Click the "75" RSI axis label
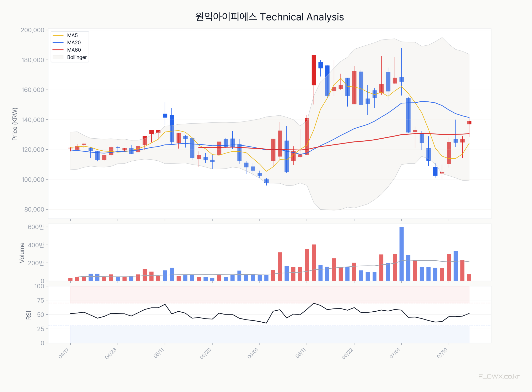 pos(41,300)
